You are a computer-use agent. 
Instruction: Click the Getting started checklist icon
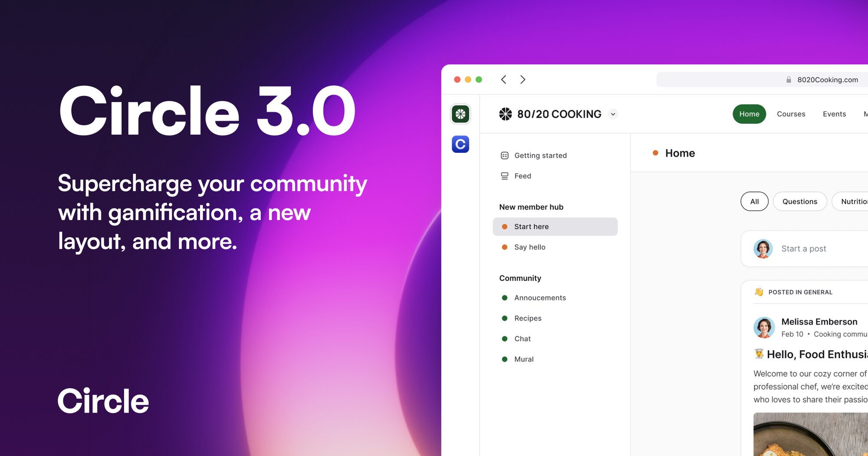pos(504,155)
